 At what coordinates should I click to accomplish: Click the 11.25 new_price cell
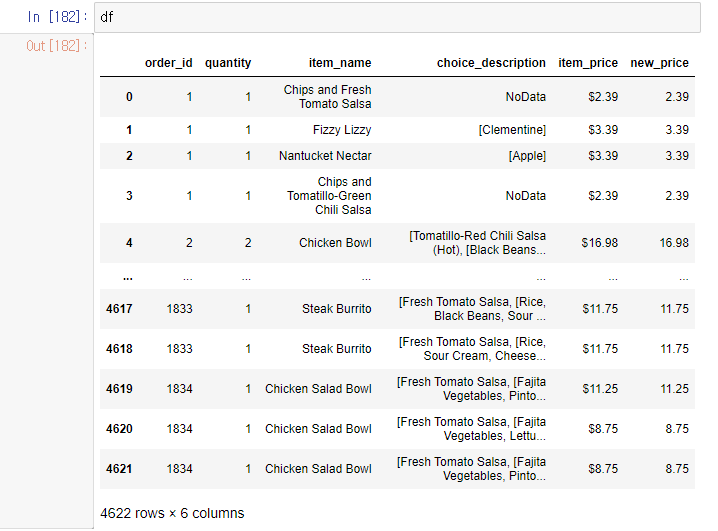(674, 389)
